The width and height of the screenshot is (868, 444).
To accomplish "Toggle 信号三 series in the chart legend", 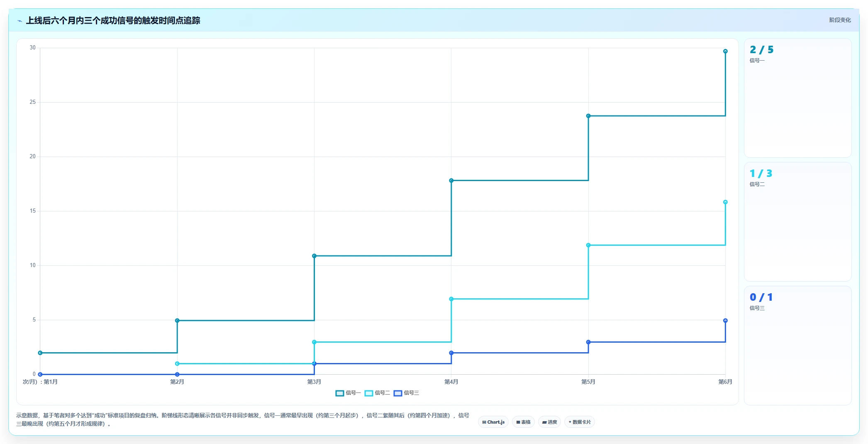I will tap(406, 393).
